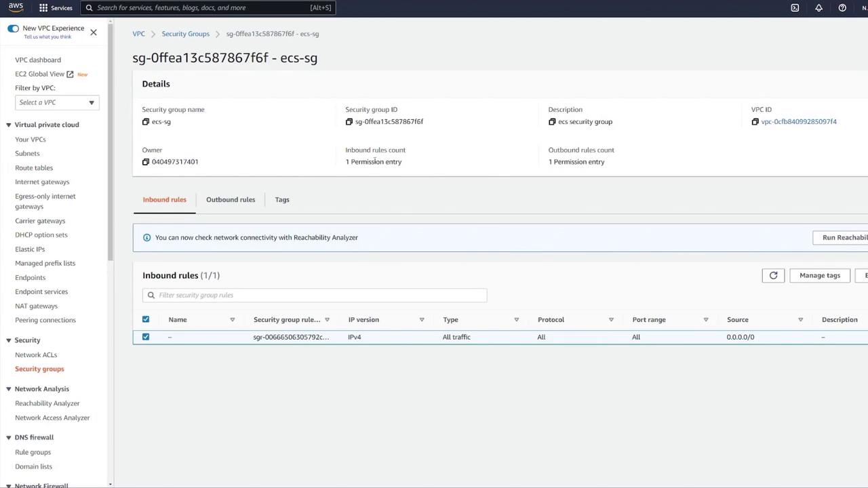Copy the owner account ID
Screen dimensions: 868x488
coord(146,162)
